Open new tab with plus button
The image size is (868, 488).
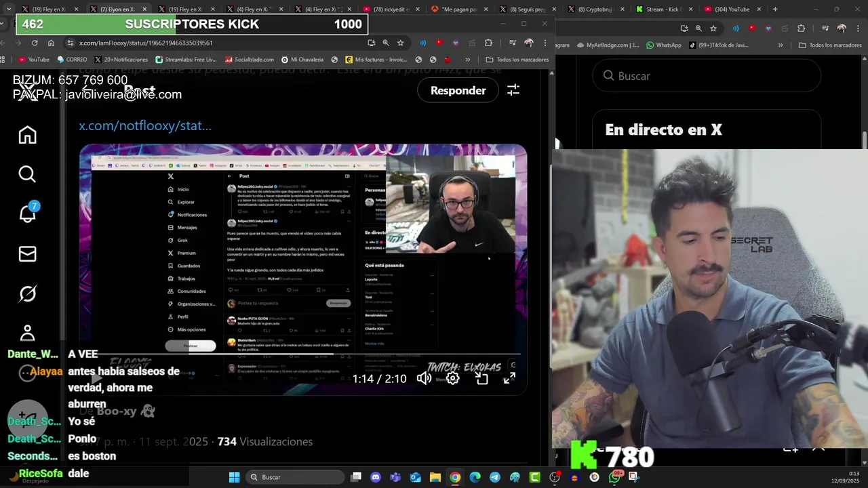tap(775, 9)
